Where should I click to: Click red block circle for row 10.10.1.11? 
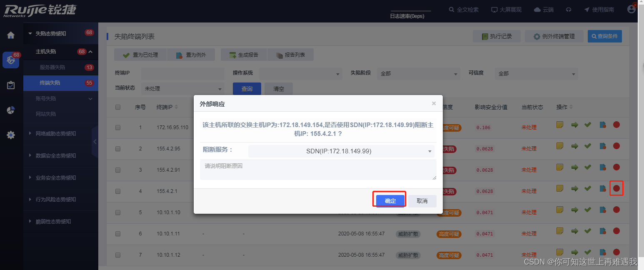coord(617,231)
